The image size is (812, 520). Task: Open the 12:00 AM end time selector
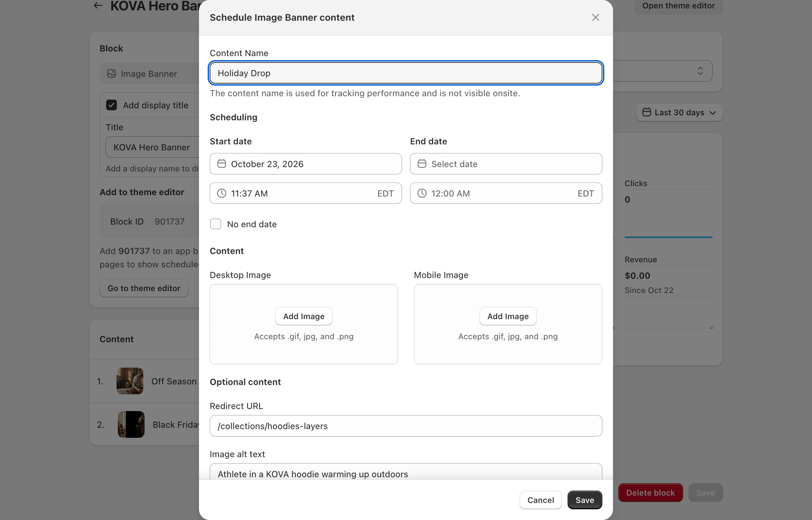[x=506, y=193]
